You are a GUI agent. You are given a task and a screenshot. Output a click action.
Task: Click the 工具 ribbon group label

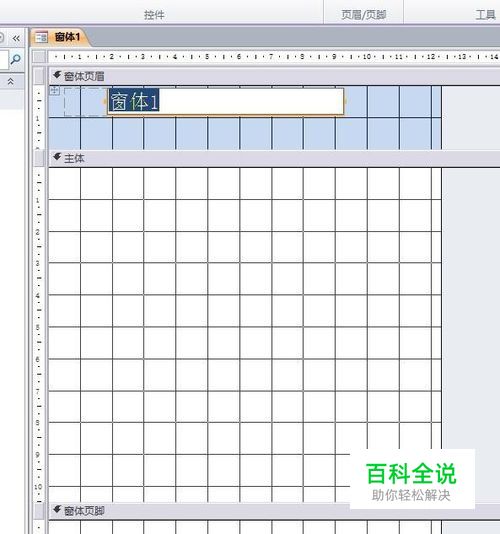(485, 15)
